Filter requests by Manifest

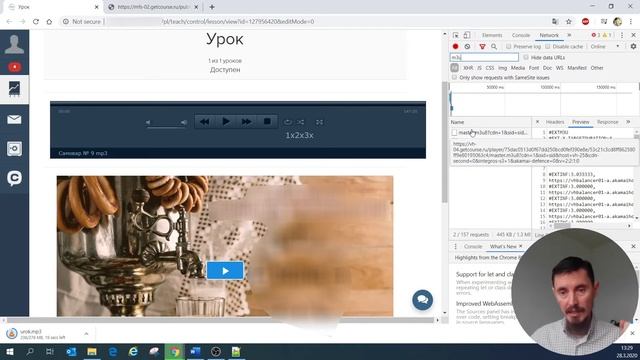pyautogui.click(x=577, y=68)
